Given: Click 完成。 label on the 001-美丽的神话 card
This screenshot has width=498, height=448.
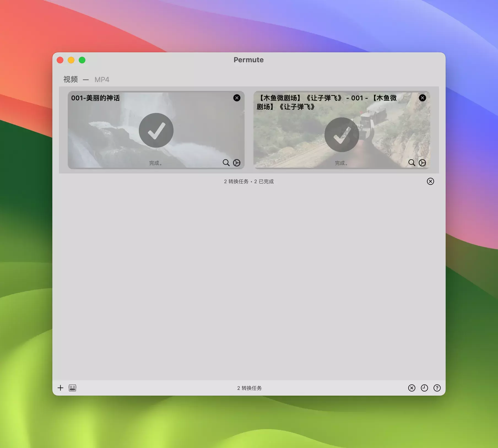Looking at the screenshot, I should point(156,163).
